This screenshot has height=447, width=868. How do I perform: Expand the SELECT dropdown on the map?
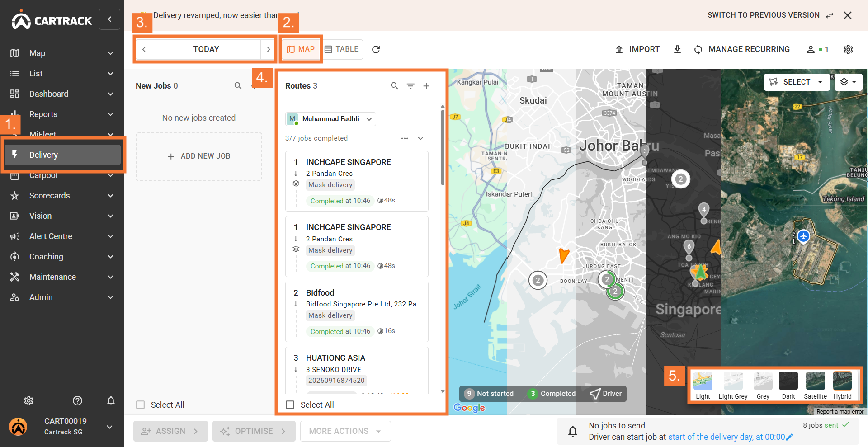(x=798, y=82)
